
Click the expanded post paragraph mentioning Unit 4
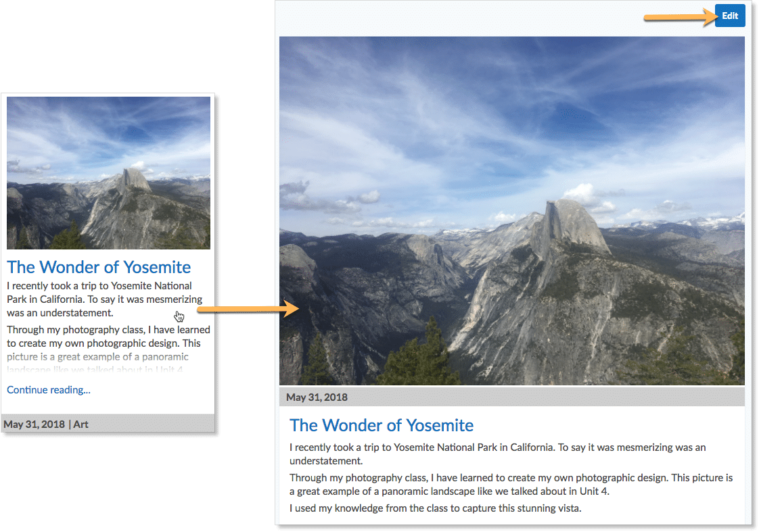pyautogui.click(x=511, y=485)
